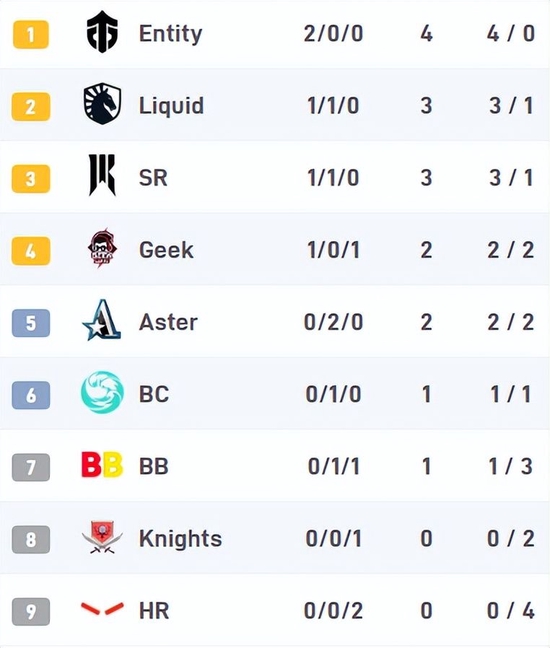Select the Aster team name

168,322
